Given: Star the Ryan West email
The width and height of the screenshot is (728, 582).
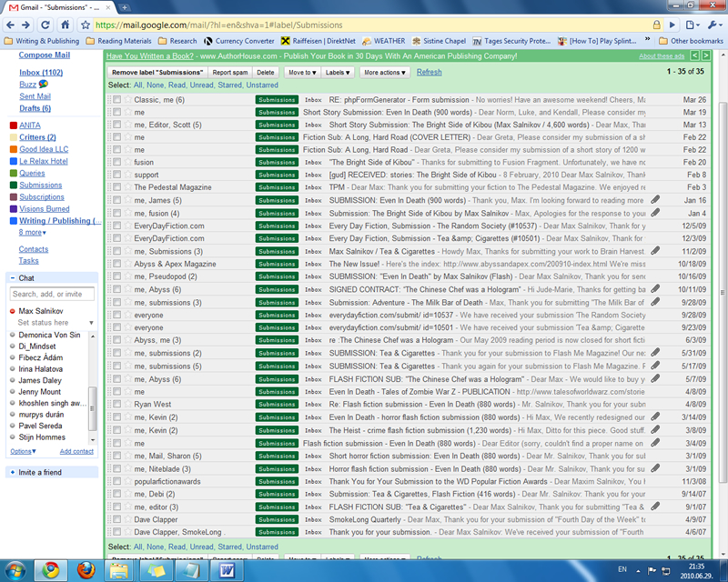Looking at the screenshot, I should (x=127, y=404).
